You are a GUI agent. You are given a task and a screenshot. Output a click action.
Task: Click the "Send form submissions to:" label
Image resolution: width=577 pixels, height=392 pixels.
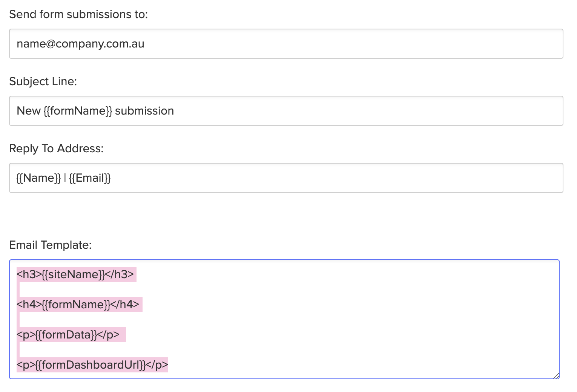pyautogui.click(x=78, y=14)
